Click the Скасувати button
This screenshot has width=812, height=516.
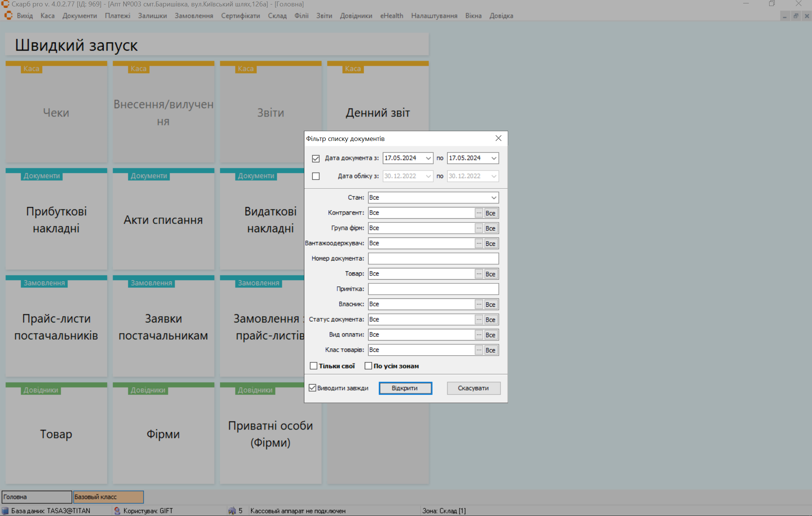(x=473, y=388)
